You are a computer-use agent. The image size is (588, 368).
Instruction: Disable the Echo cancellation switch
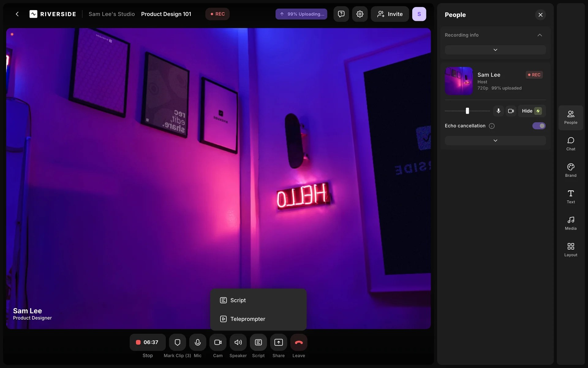pyautogui.click(x=539, y=126)
